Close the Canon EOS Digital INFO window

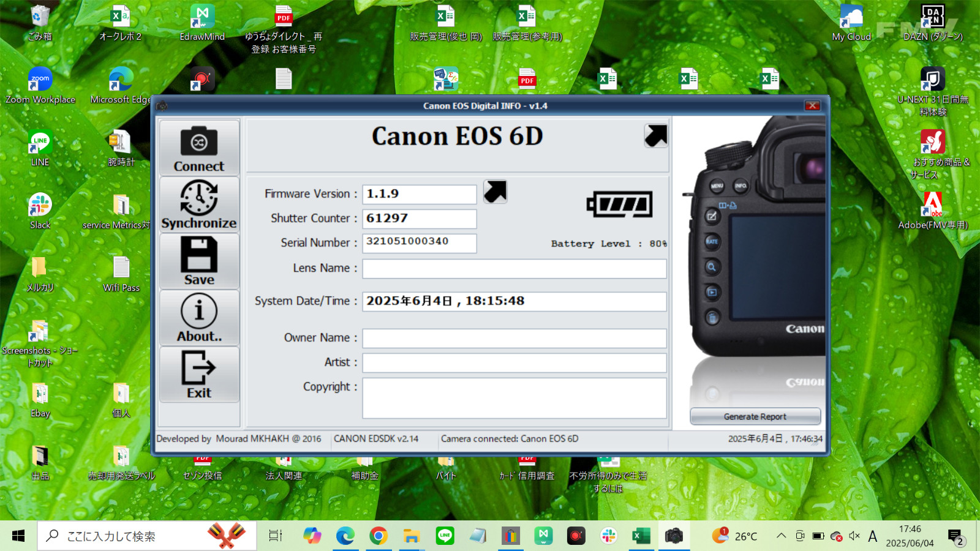812,106
